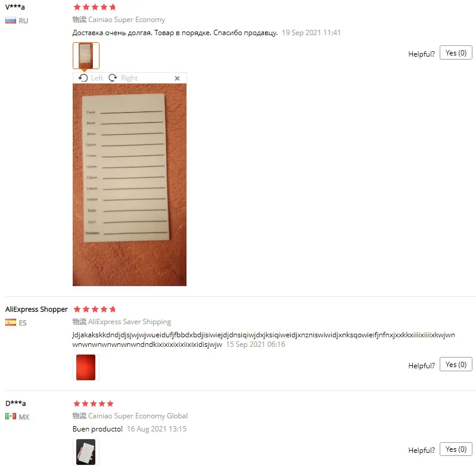
Task: Rotate the review photo left
Action: click(x=91, y=78)
